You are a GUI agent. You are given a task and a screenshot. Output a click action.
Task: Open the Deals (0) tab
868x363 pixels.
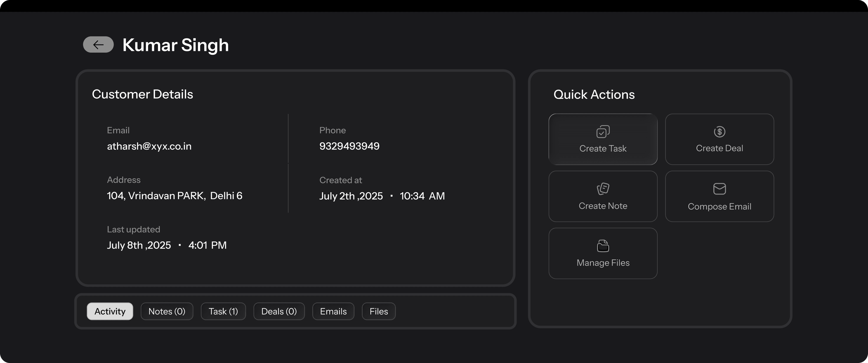click(279, 311)
